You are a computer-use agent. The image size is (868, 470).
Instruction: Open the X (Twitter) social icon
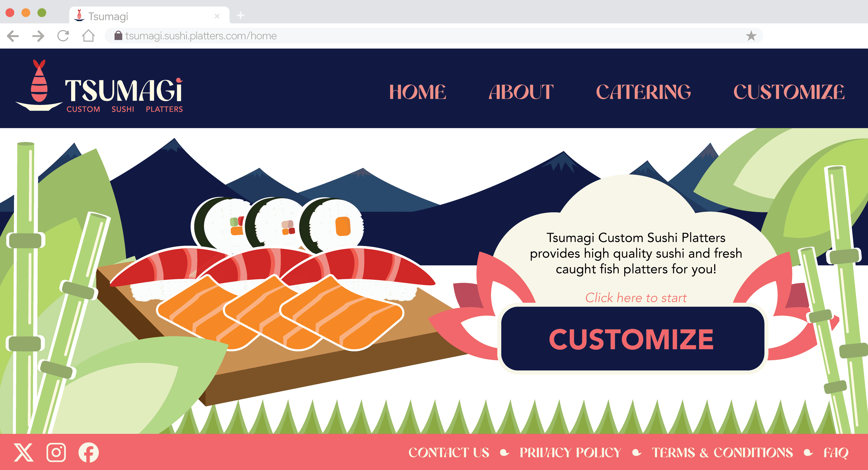click(x=24, y=452)
